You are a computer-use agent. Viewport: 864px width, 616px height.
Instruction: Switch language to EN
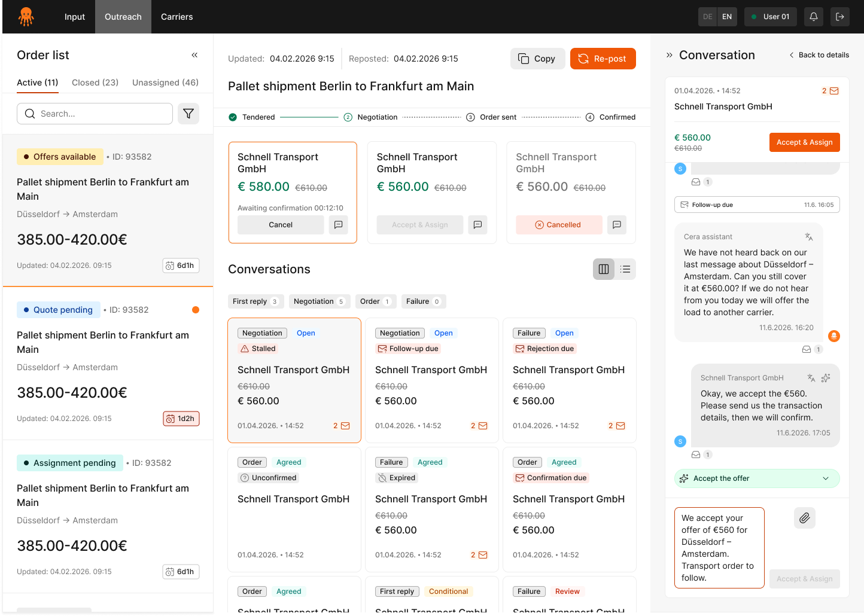coord(727,17)
